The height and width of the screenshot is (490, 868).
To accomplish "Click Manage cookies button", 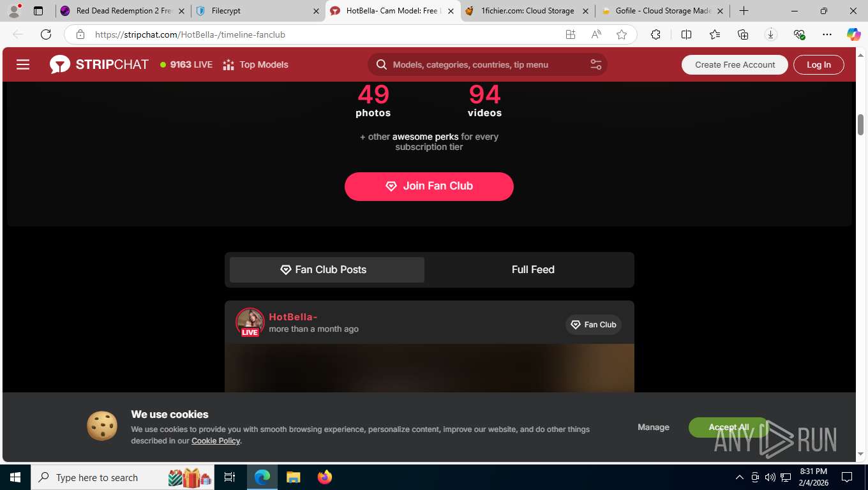I will pyautogui.click(x=654, y=427).
